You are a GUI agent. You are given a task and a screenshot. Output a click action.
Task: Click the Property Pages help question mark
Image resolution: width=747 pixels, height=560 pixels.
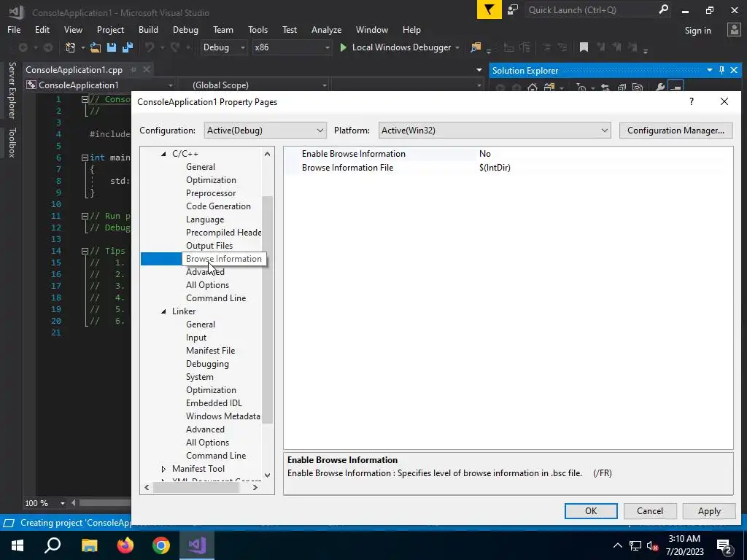692,101
